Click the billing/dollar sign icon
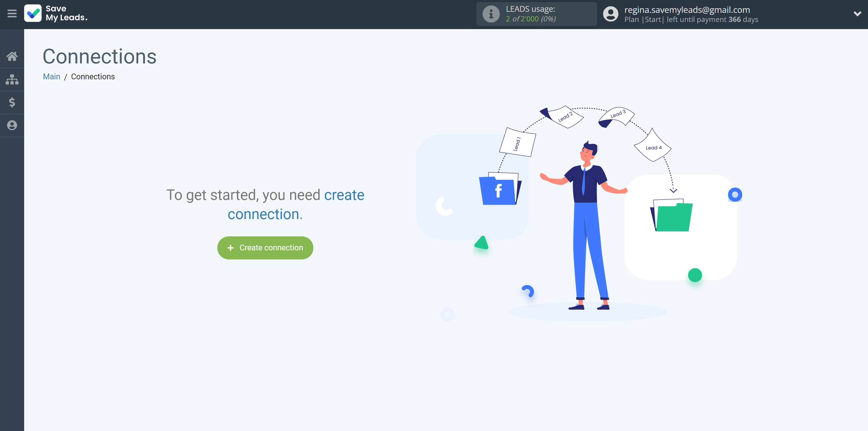This screenshot has height=431, width=868. click(12, 102)
